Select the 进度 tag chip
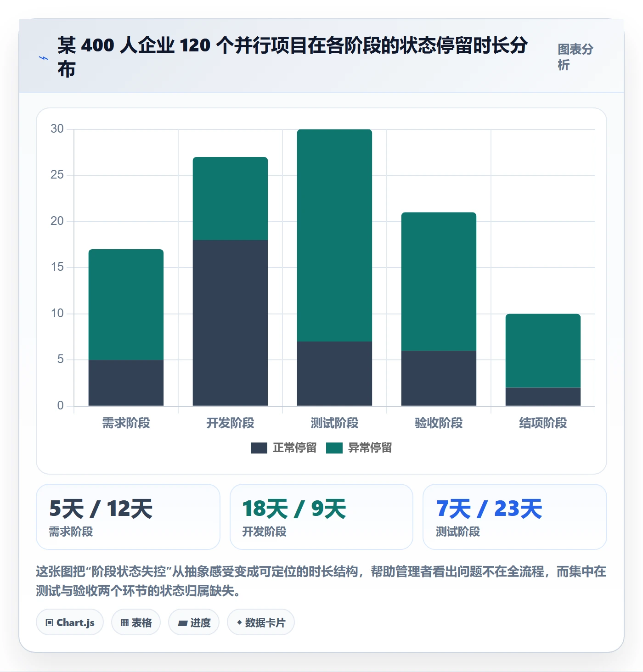The width and height of the screenshot is (643, 672). pos(194,622)
